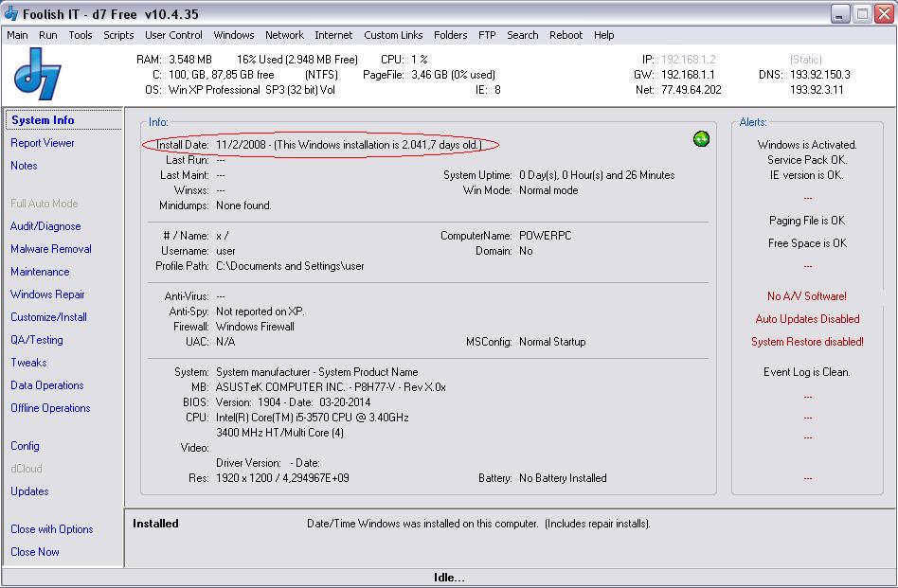Click 'Event Log is Clean.' alert
Image resolution: width=898 pixels, height=588 pixels.
point(807,372)
